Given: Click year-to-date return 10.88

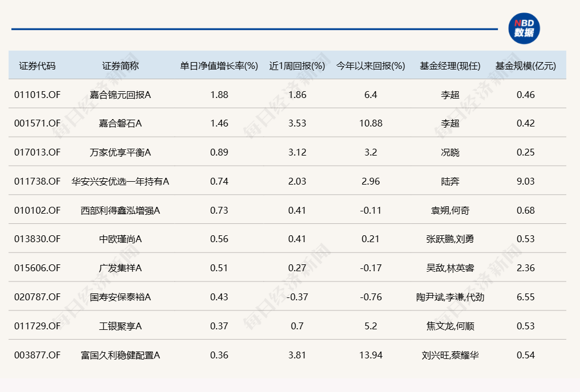Looking at the screenshot, I should click(371, 124).
